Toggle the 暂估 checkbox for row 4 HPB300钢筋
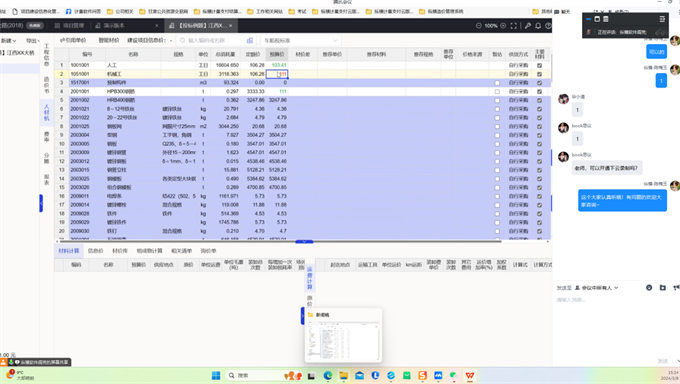Screen dimensions: 680x384 tap(497, 92)
